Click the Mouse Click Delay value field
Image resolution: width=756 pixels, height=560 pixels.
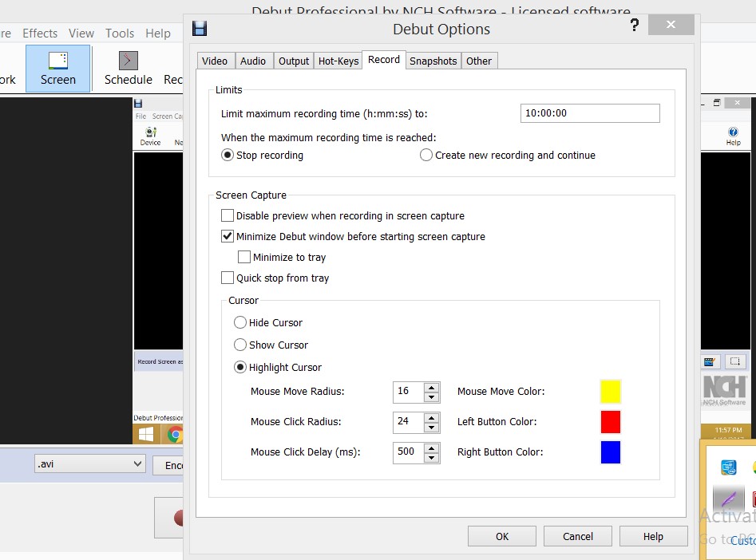[409, 452]
